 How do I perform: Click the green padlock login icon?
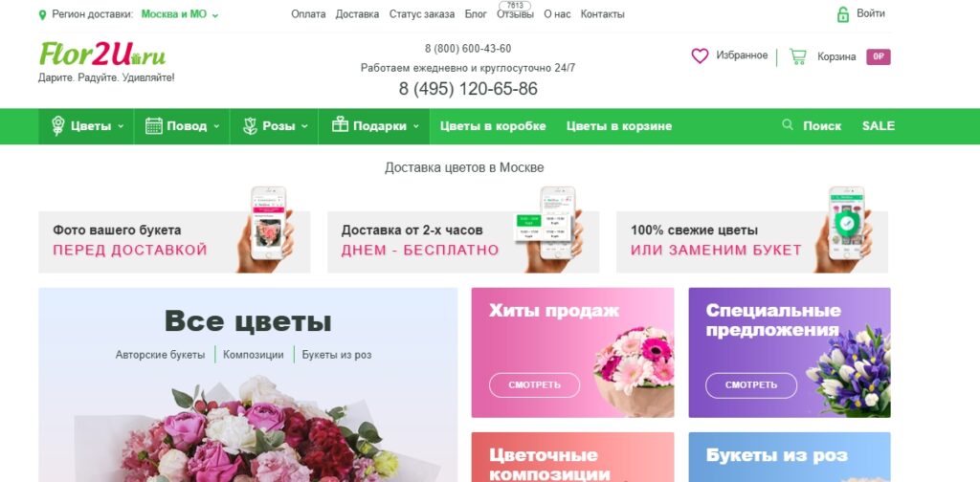842,14
